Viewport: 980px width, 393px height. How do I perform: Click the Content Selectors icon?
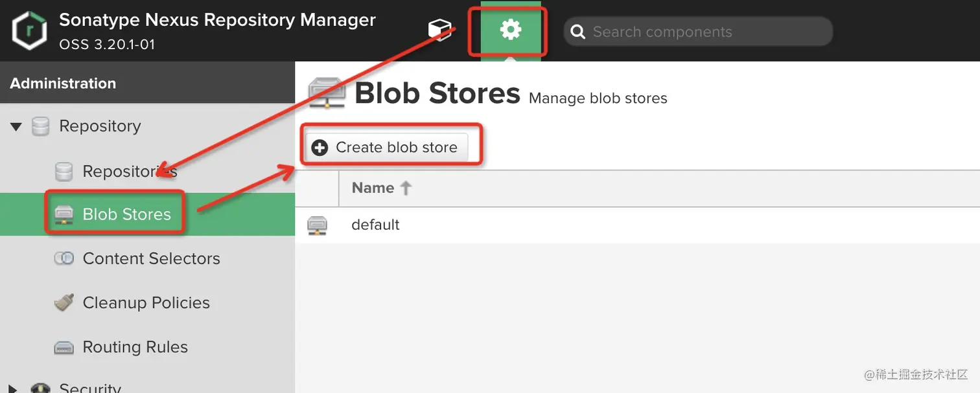(64, 258)
